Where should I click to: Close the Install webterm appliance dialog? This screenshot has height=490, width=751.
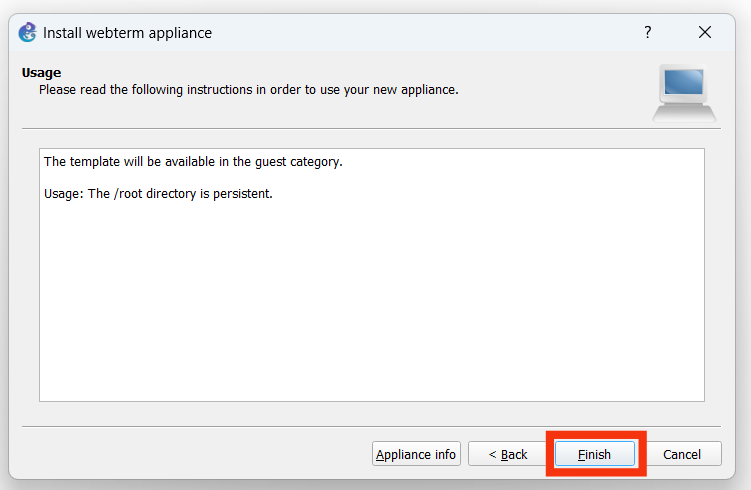click(705, 32)
